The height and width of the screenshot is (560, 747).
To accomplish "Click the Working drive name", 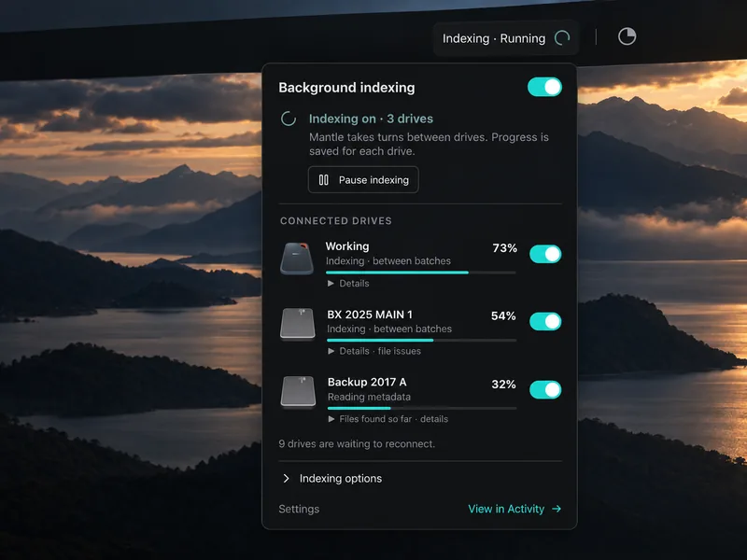I will [347, 246].
